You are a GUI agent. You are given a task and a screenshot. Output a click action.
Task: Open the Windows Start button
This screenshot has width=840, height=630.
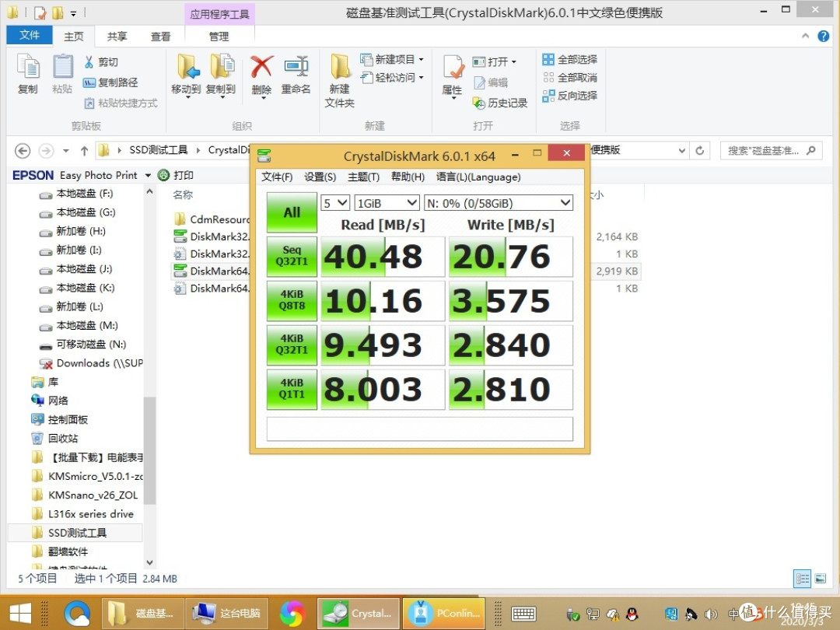pyautogui.click(x=20, y=614)
